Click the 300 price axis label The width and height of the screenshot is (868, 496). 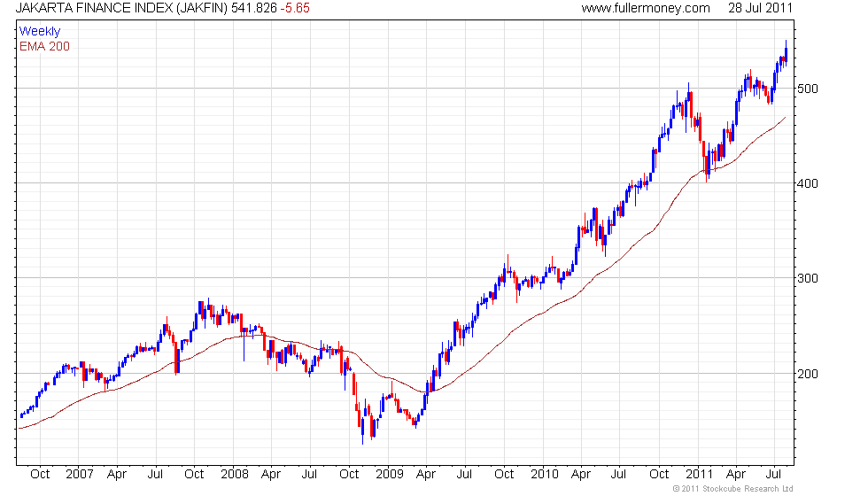click(808, 278)
